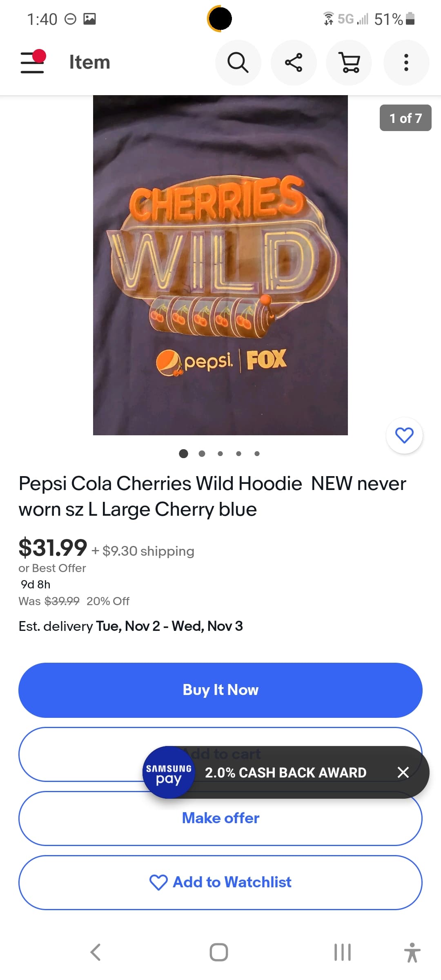The height and width of the screenshot is (980, 441).
Task: Tap the search magnifier icon
Action: (x=238, y=62)
